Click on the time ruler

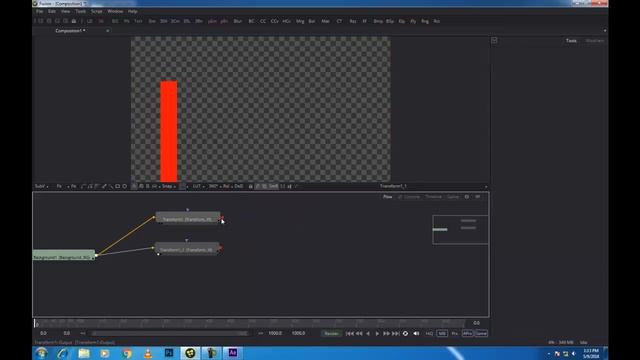click(x=249, y=323)
